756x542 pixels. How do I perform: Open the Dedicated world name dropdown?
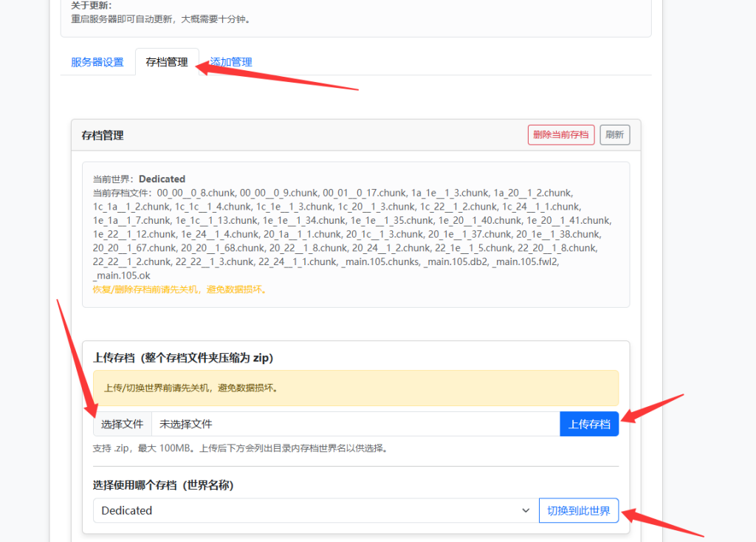(316, 511)
